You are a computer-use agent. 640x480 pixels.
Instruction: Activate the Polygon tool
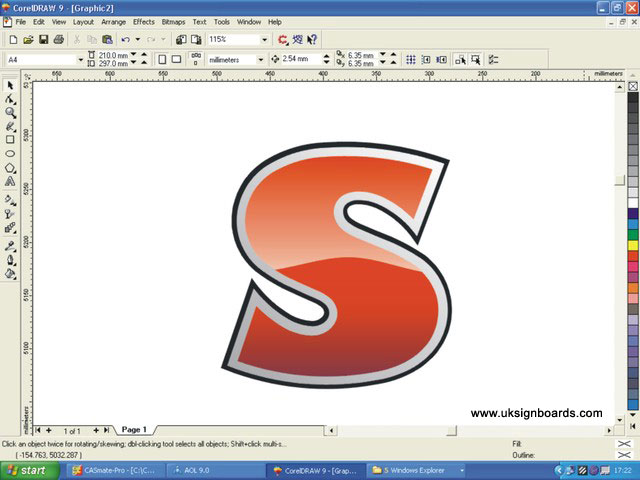[x=10, y=168]
